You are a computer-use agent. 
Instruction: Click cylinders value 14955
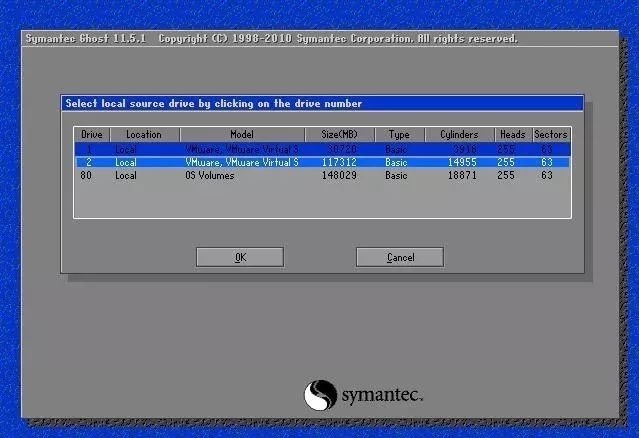tap(462, 162)
